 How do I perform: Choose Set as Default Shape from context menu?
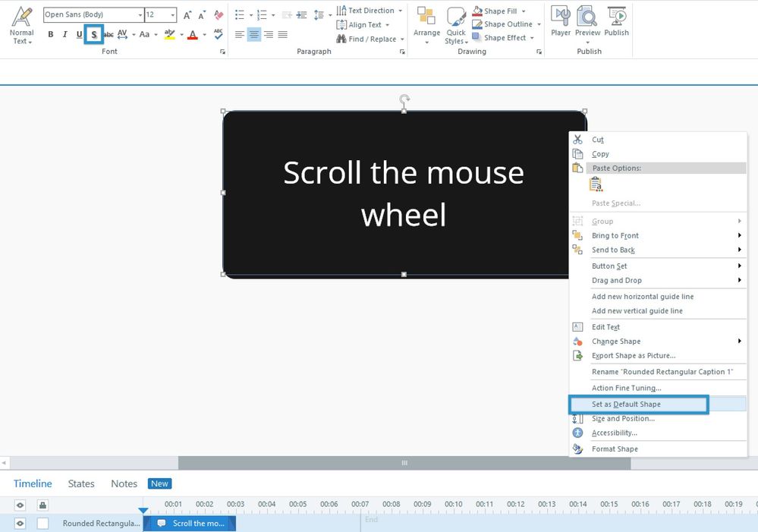pyautogui.click(x=638, y=405)
